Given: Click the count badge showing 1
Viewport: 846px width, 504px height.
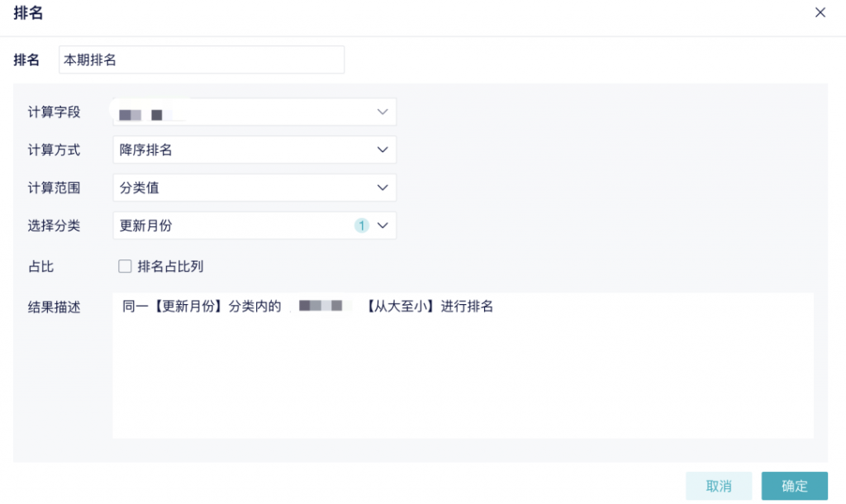Looking at the screenshot, I should pyautogui.click(x=361, y=226).
